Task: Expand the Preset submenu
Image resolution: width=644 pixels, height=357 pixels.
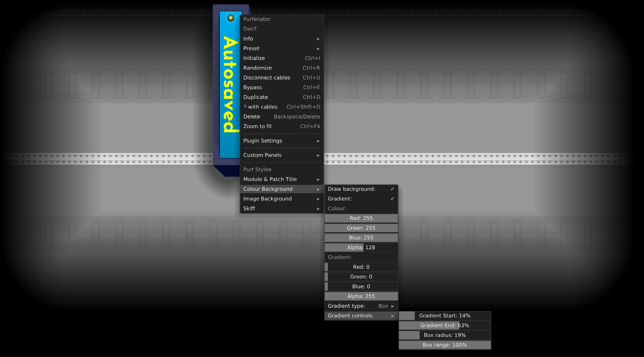Action: pos(281,48)
